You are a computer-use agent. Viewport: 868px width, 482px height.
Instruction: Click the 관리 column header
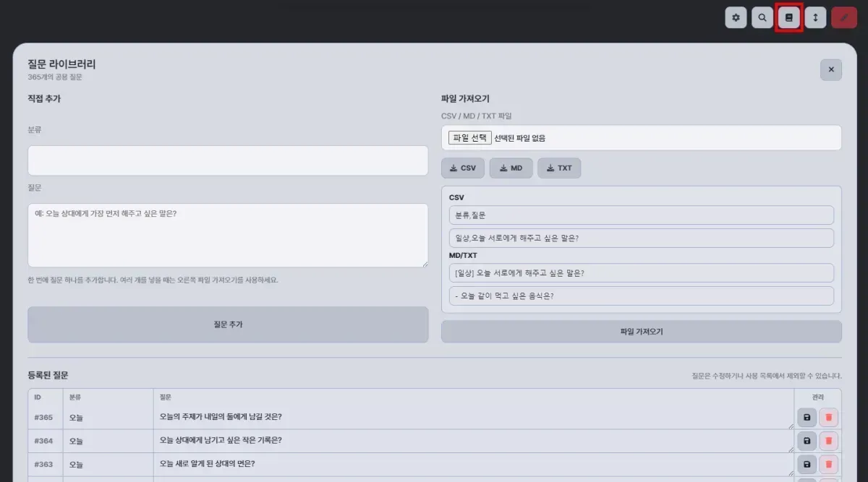[817, 397]
